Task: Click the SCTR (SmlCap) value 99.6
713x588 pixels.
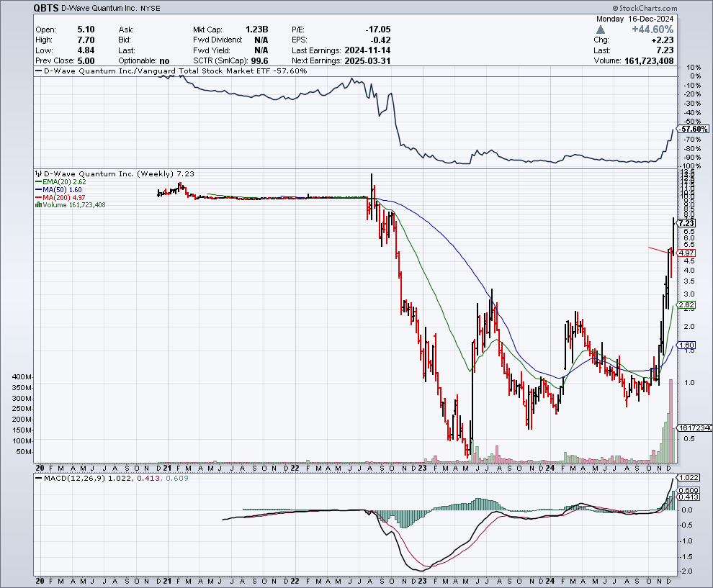Action: click(x=260, y=61)
